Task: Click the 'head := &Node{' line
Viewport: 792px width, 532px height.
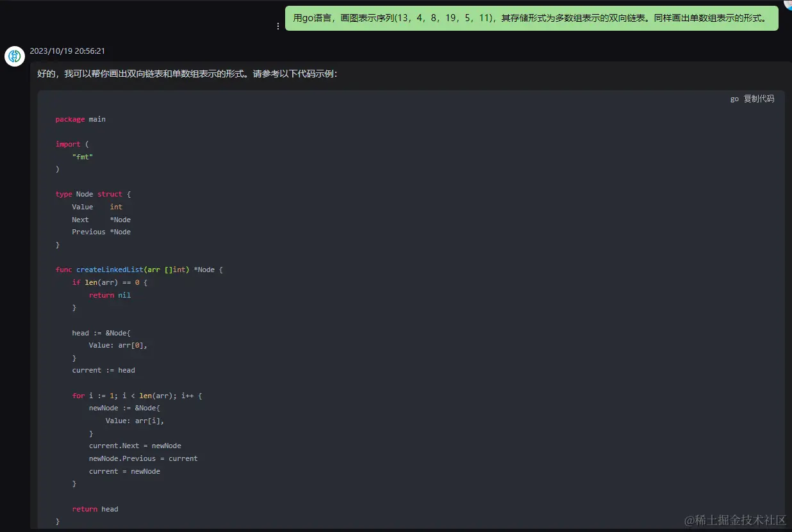Action: pos(101,333)
